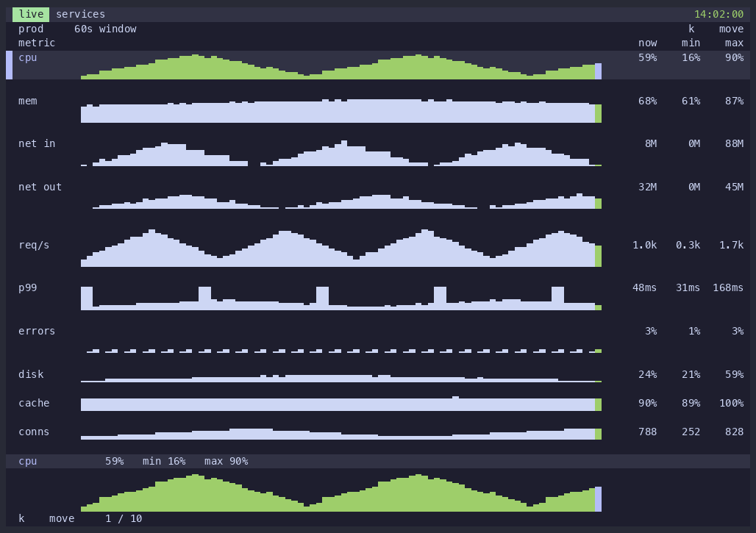Click the cpu sparkline chart in list
The width and height of the screenshot is (756, 533).
(341, 66)
